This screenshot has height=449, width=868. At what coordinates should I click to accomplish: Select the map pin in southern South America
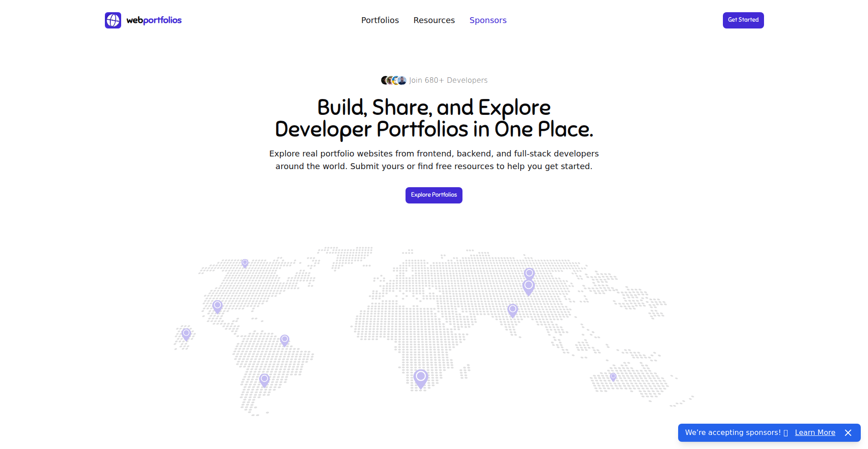point(264,380)
